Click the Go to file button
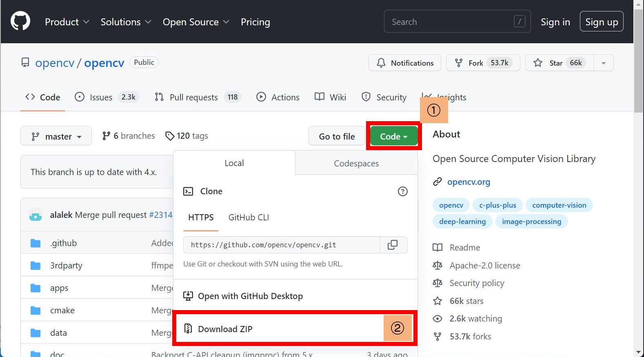The height and width of the screenshot is (357, 644). (337, 136)
